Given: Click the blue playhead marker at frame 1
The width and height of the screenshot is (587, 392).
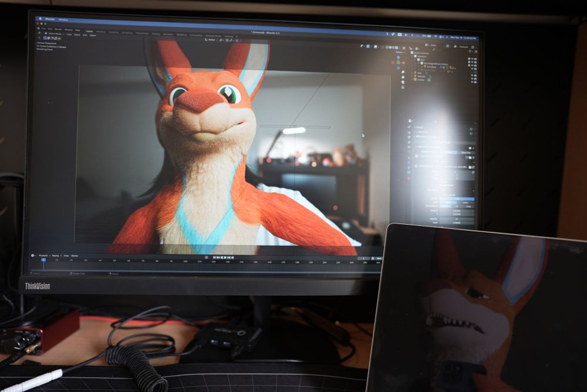Looking at the screenshot, I should click(x=43, y=259).
